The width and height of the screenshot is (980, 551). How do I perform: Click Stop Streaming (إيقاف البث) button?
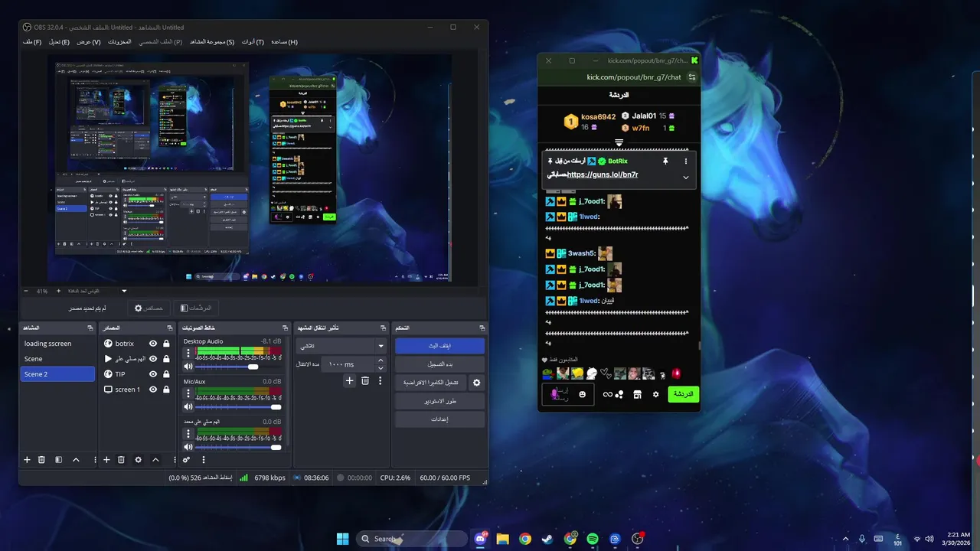coord(439,346)
